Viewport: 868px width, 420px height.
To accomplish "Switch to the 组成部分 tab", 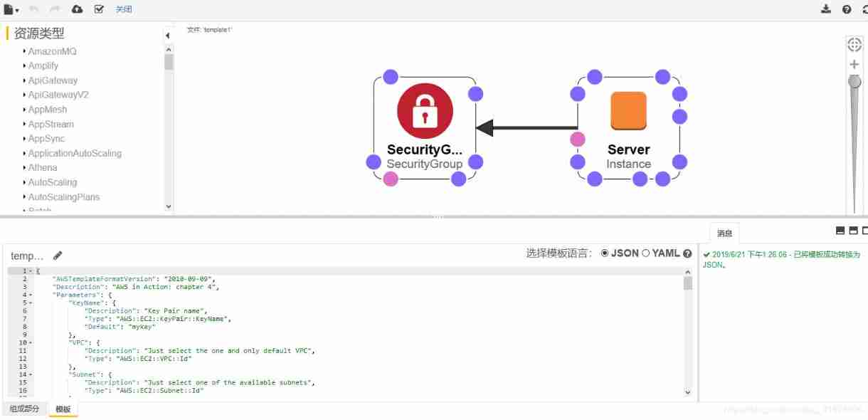I will (24, 409).
